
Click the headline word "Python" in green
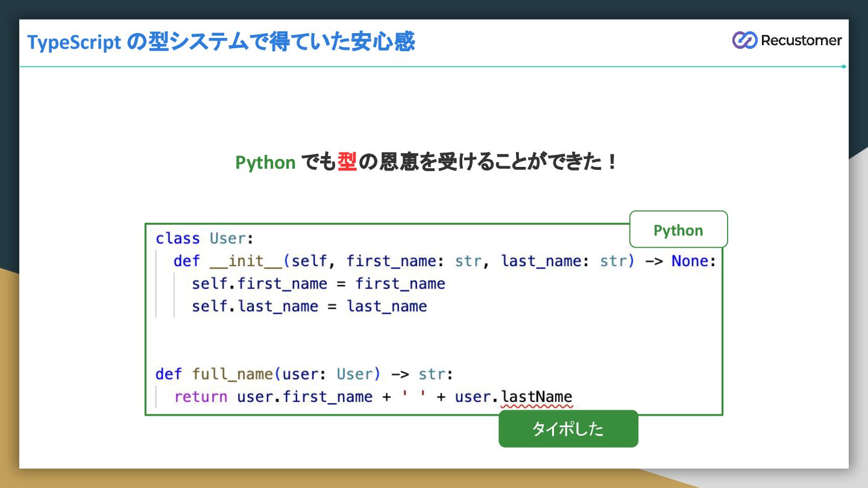(x=265, y=163)
